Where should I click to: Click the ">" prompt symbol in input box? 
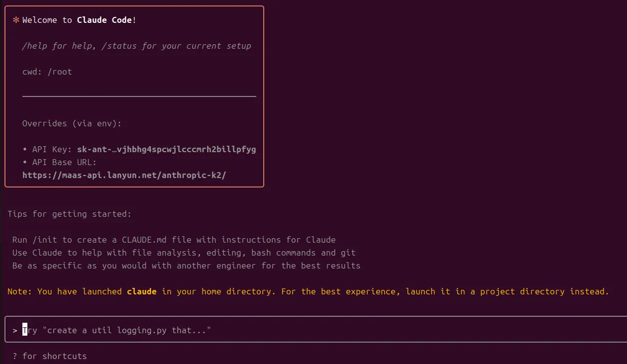[15, 330]
